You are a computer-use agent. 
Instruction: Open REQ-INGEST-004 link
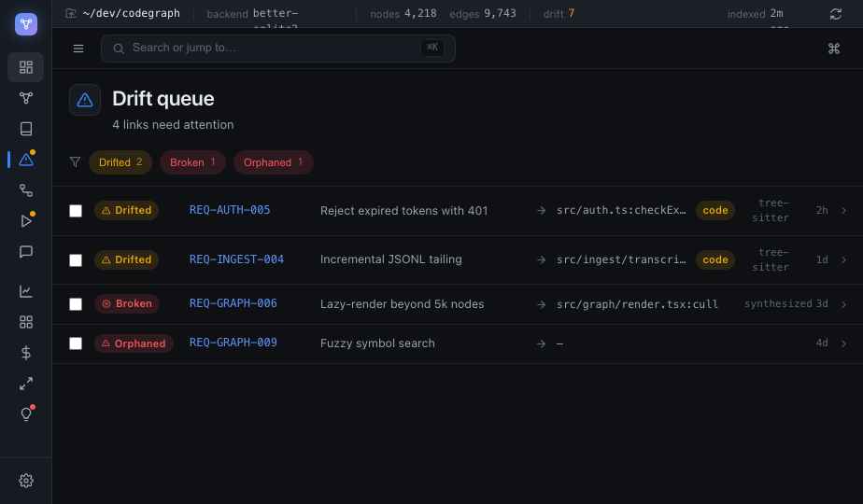pyautogui.click(x=236, y=259)
